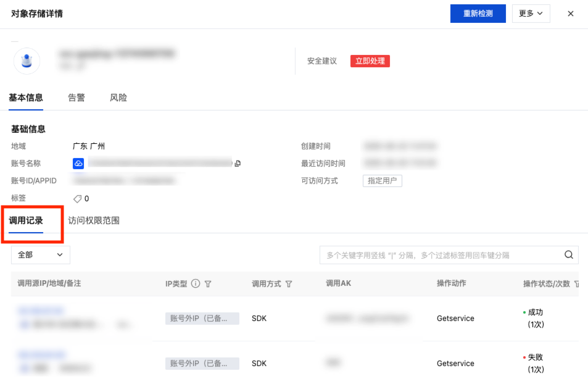Screen dimensions: 588x384
Task: Click the copy icon beside account name
Action: (238, 164)
